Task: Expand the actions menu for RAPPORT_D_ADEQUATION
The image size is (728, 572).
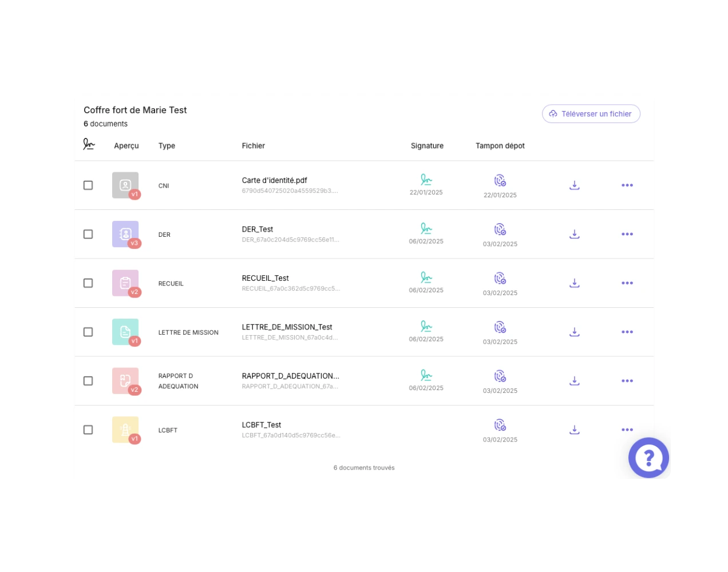Action: [627, 381]
